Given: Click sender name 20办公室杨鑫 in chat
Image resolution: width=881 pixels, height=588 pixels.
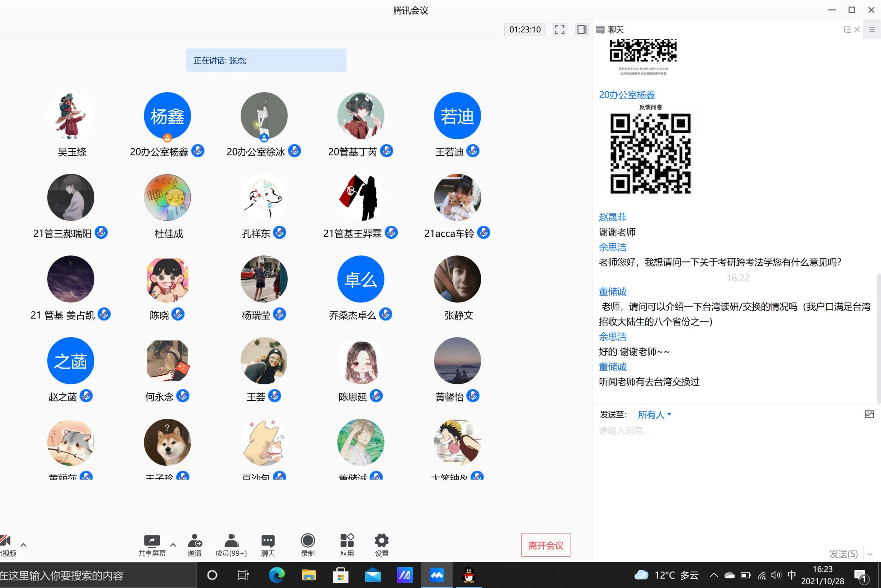Looking at the screenshot, I should point(627,95).
